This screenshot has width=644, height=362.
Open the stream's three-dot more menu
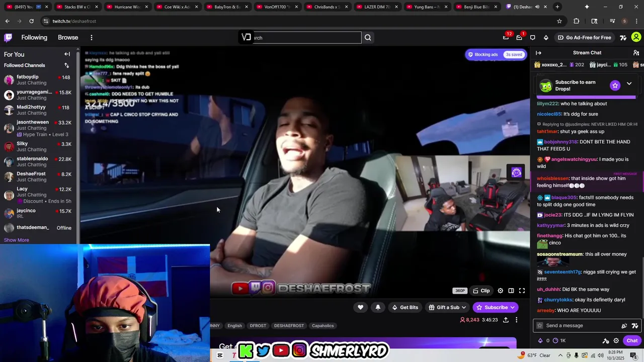[516, 320]
